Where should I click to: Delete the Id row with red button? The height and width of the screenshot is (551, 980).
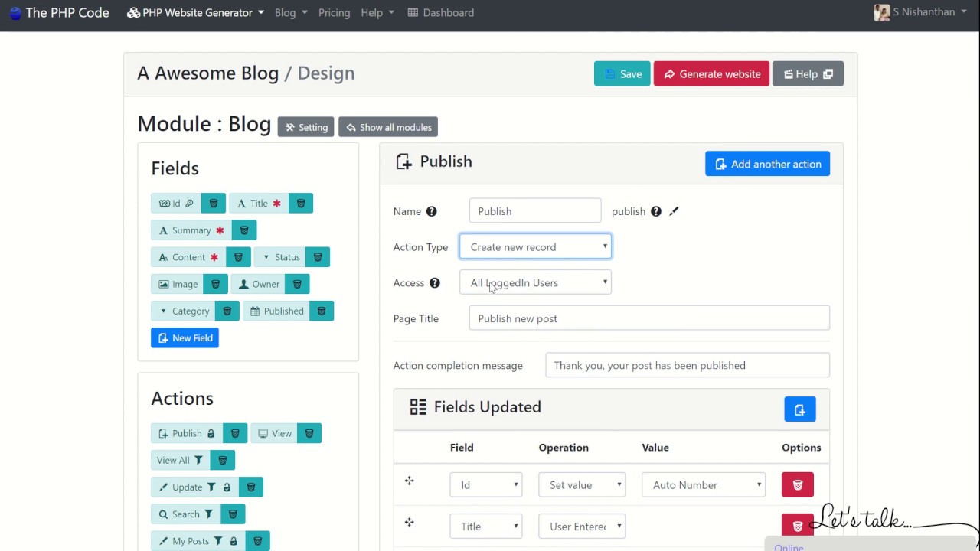tap(797, 485)
